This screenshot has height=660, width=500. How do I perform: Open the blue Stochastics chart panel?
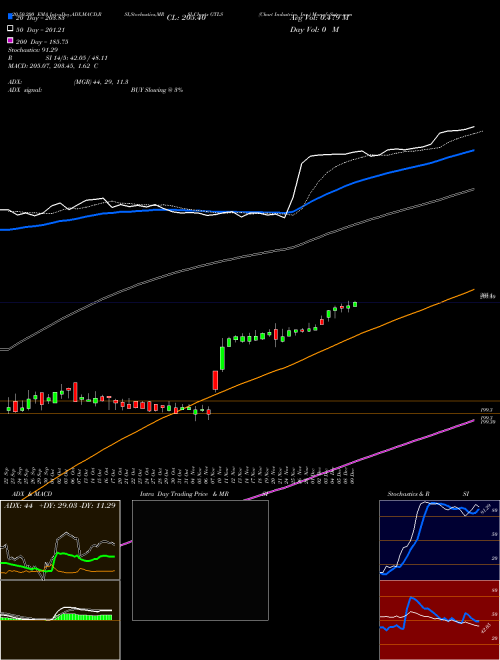click(x=439, y=540)
